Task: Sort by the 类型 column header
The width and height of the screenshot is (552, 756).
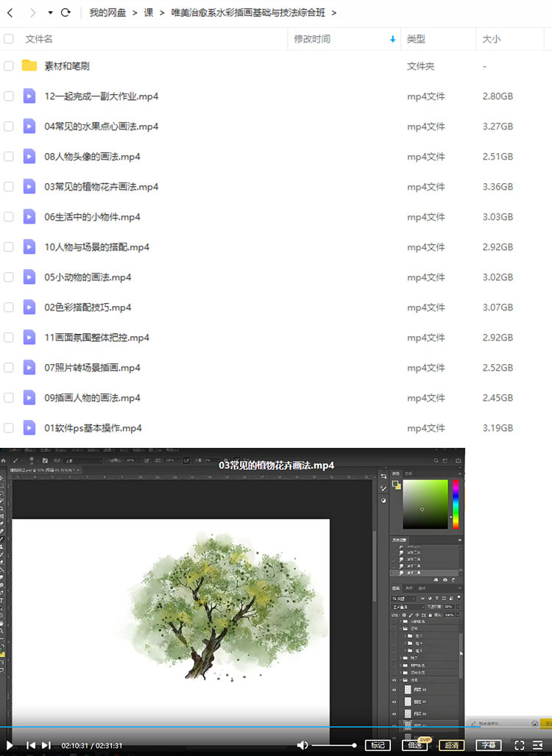Action: pyautogui.click(x=416, y=39)
